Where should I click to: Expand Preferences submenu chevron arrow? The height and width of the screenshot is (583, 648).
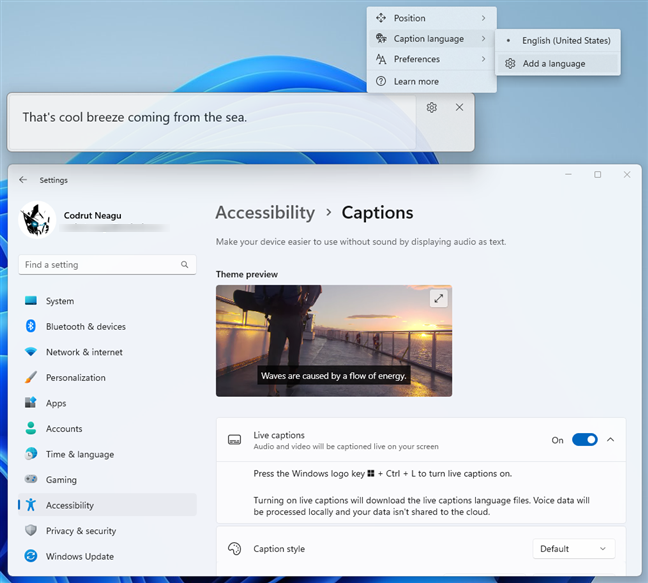coord(483,59)
